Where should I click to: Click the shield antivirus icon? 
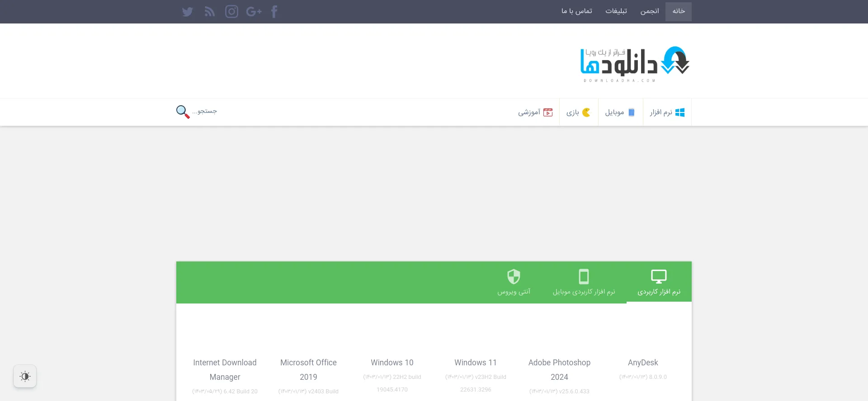point(514,276)
